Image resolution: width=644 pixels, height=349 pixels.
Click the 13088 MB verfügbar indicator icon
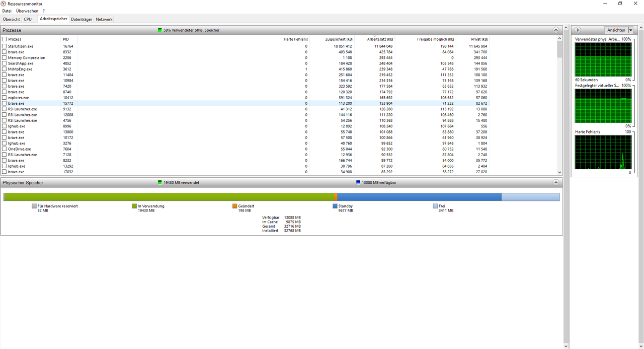(x=358, y=182)
